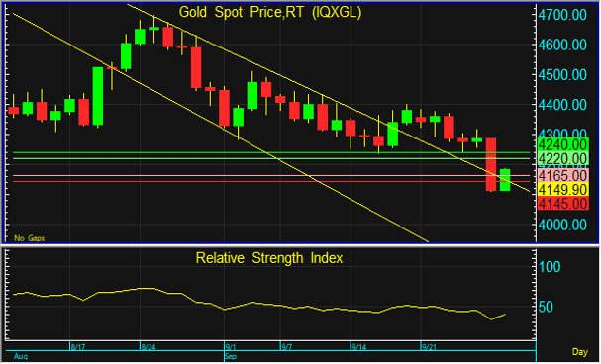Select the 8/24 date marker
Screen dimensions: 601x364
149,347
